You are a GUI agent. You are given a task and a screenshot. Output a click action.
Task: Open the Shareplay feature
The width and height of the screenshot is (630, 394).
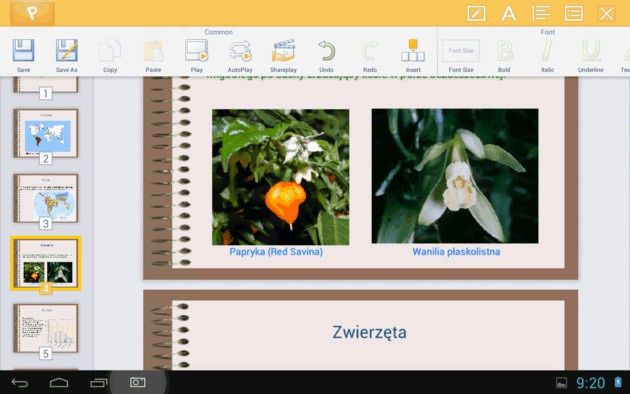(x=283, y=51)
